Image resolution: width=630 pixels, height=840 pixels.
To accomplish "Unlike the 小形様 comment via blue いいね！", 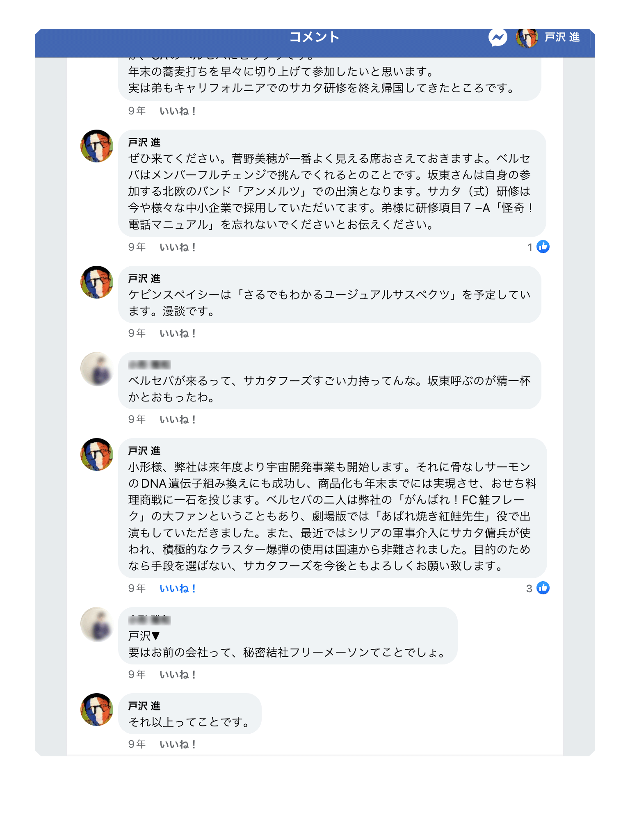I will pos(178,589).
